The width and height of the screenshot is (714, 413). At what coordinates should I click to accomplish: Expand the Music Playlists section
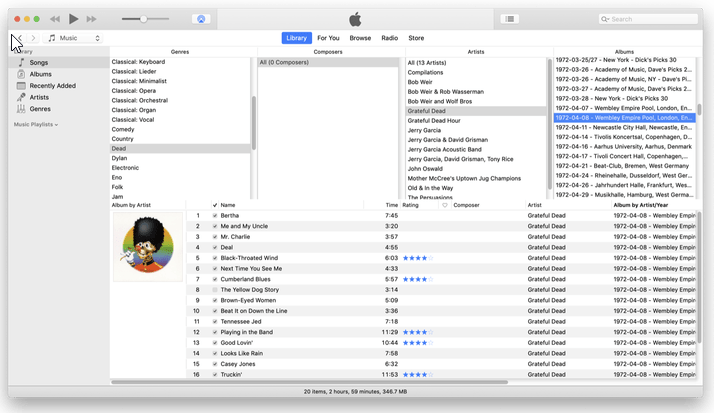(x=36, y=124)
